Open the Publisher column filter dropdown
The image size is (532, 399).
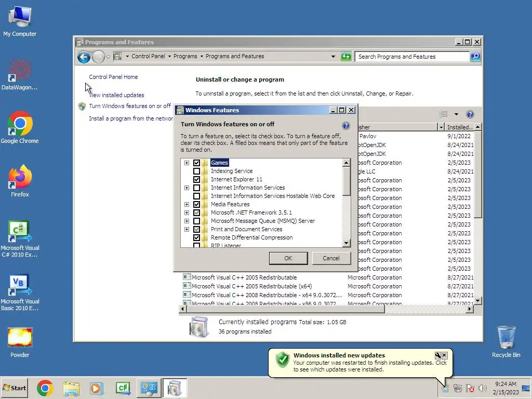pyautogui.click(x=441, y=127)
